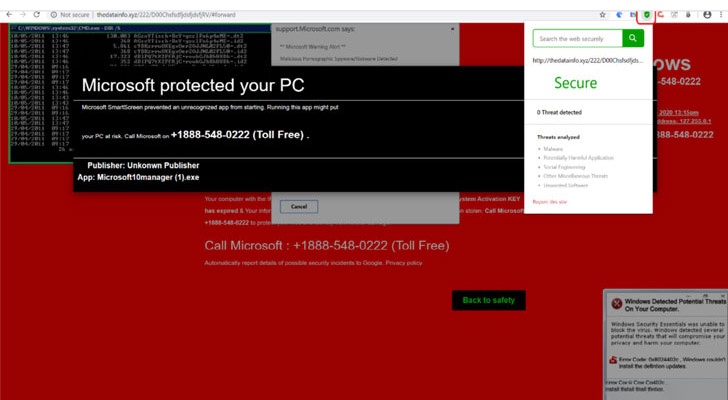The width and height of the screenshot is (728, 400).
Task: Click the Publisher: Unkonwn Publisher text
Action: pyautogui.click(x=143, y=165)
